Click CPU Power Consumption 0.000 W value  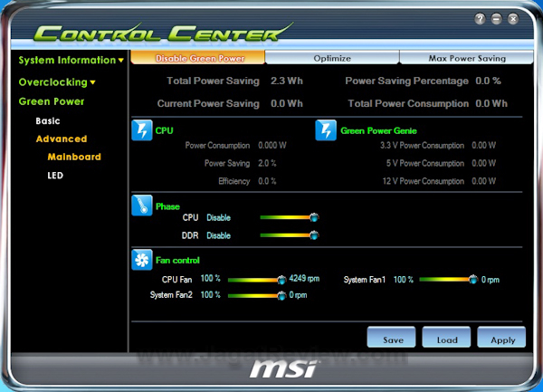point(272,146)
